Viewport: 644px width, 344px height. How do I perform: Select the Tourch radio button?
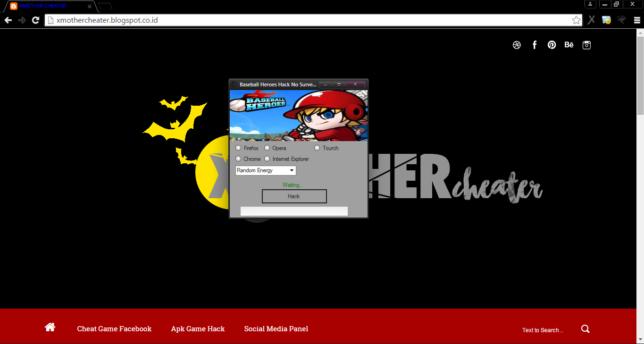tap(317, 148)
